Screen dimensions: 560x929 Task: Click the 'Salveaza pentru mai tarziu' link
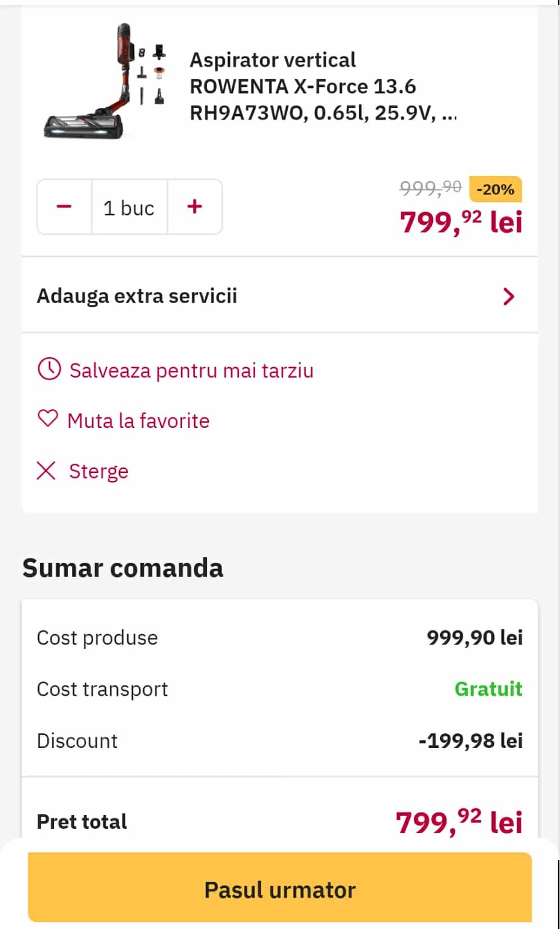(x=191, y=371)
